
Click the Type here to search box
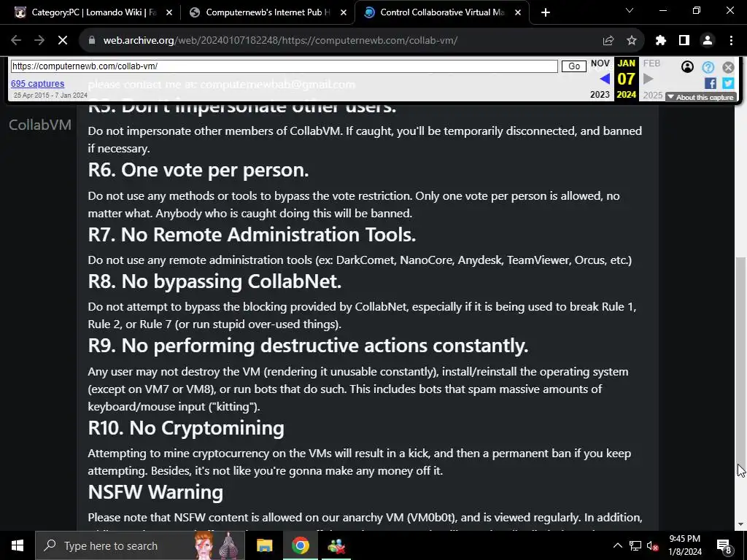[140, 545]
